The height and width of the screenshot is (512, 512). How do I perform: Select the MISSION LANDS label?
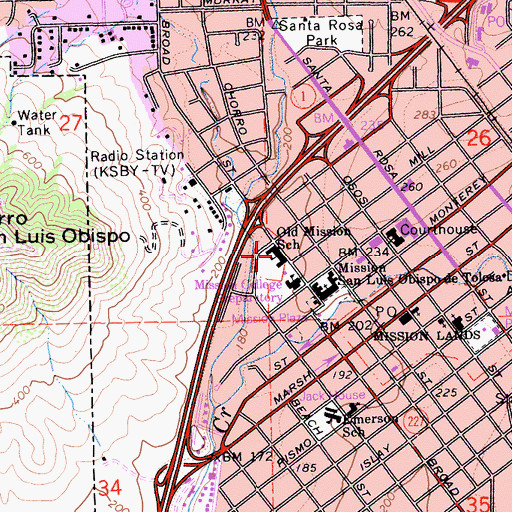(427, 335)
